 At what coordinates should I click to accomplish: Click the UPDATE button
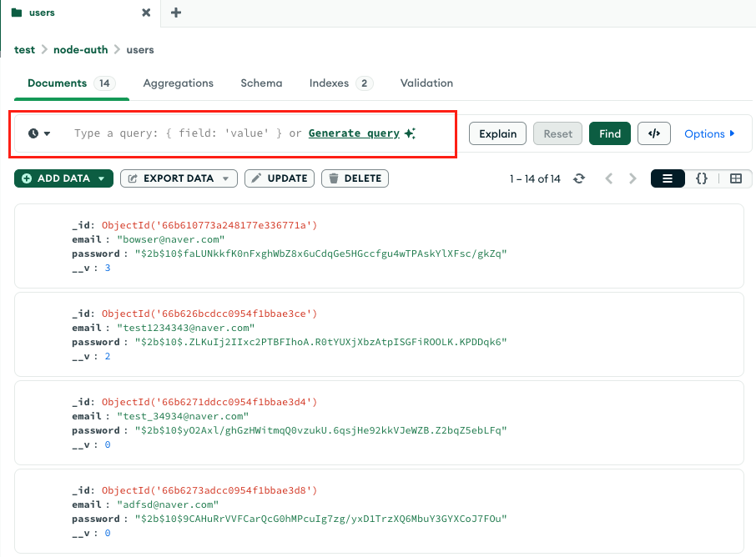(280, 178)
